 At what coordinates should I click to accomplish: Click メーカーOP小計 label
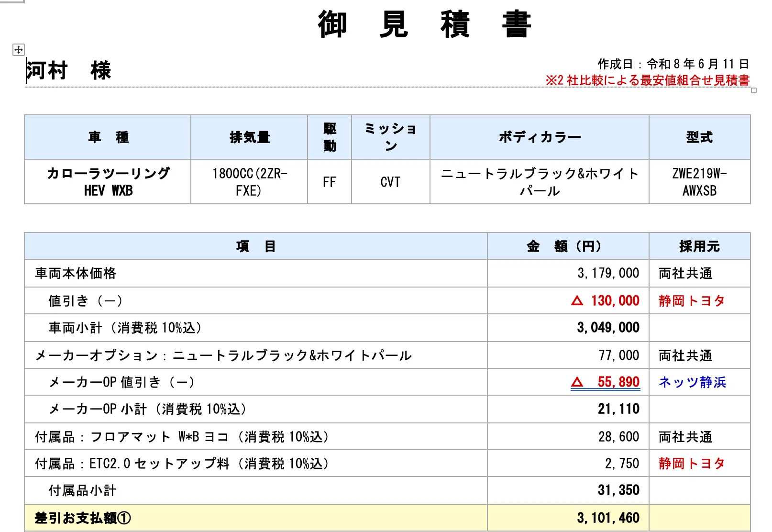click(x=148, y=409)
